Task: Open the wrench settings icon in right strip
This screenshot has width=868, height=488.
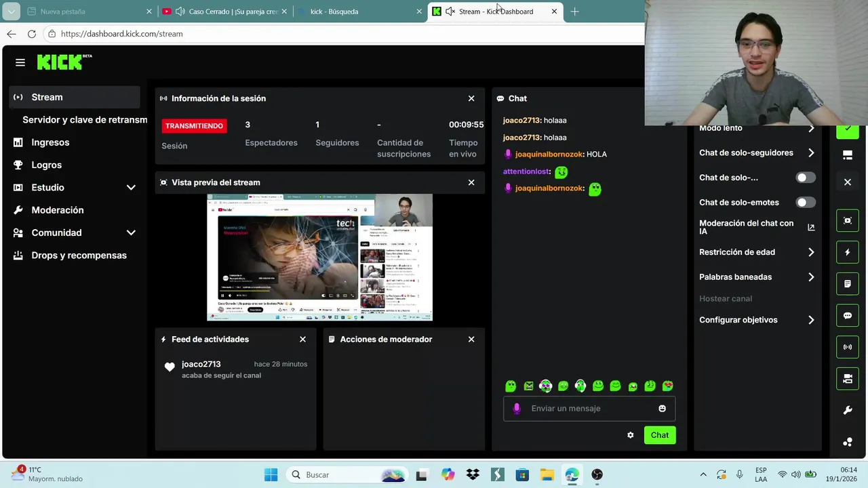Action: click(x=848, y=410)
